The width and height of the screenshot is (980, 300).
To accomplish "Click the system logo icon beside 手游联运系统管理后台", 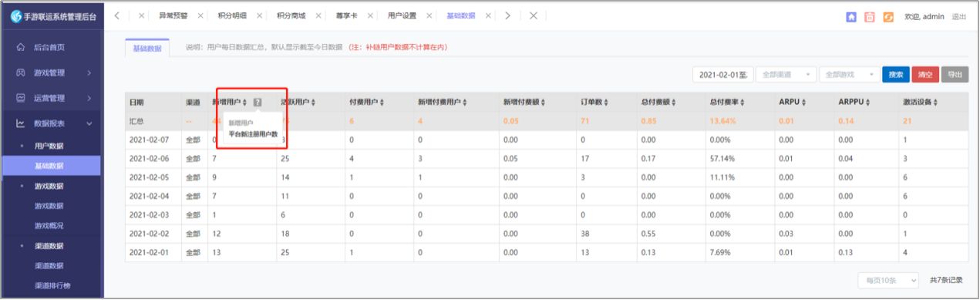I will point(16,16).
